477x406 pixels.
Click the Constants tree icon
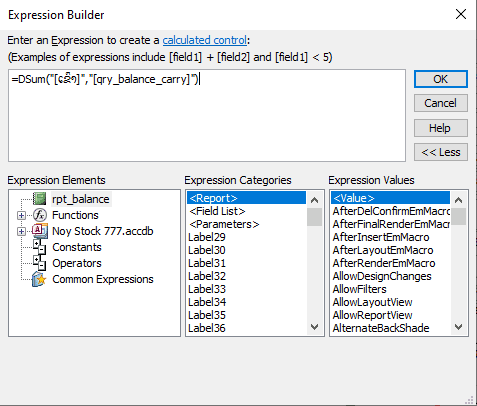(x=40, y=247)
